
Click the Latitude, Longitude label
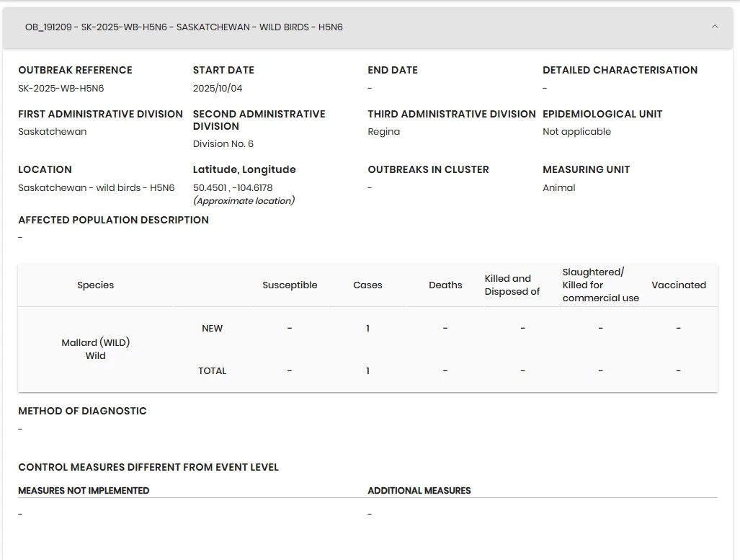point(244,169)
